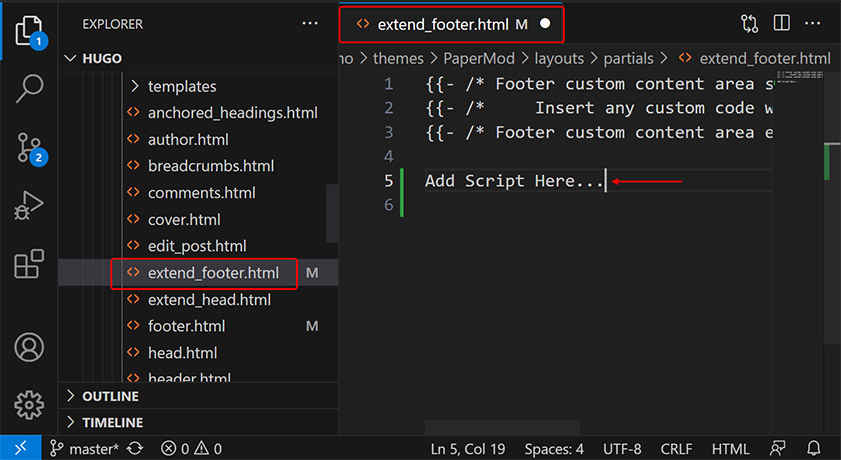Click the remote window indicator in status bar

[20, 448]
